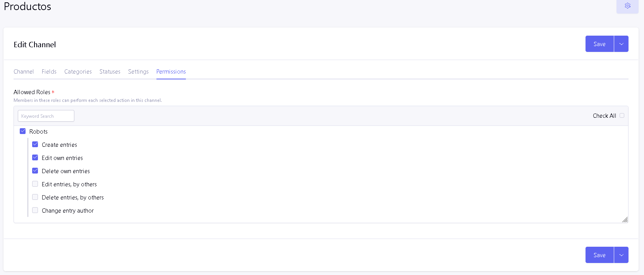
Task: Uncheck Create entries permission
Action: pyautogui.click(x=35, y=144)
